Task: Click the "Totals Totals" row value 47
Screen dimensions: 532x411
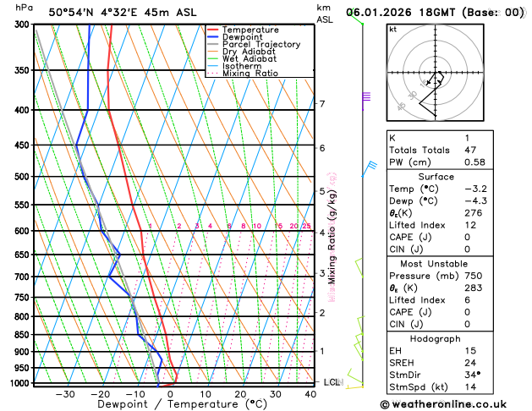Action: tap(470, 151)
